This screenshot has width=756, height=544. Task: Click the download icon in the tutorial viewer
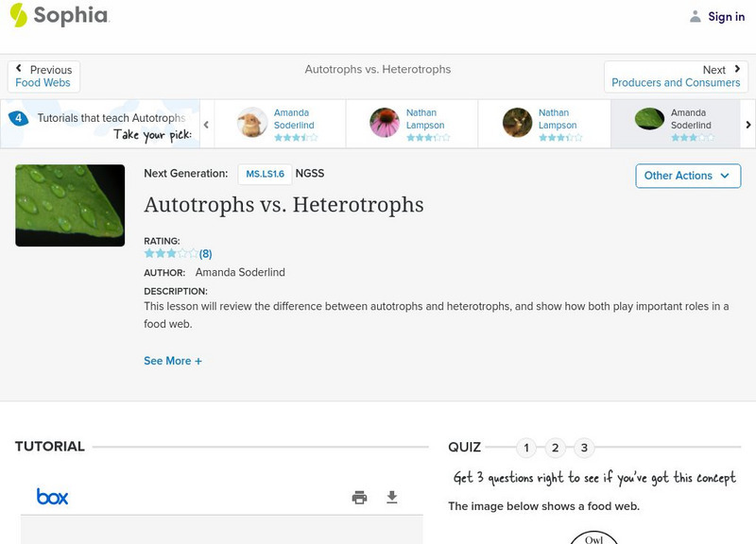pyautogui.click(x=392, y=498)
